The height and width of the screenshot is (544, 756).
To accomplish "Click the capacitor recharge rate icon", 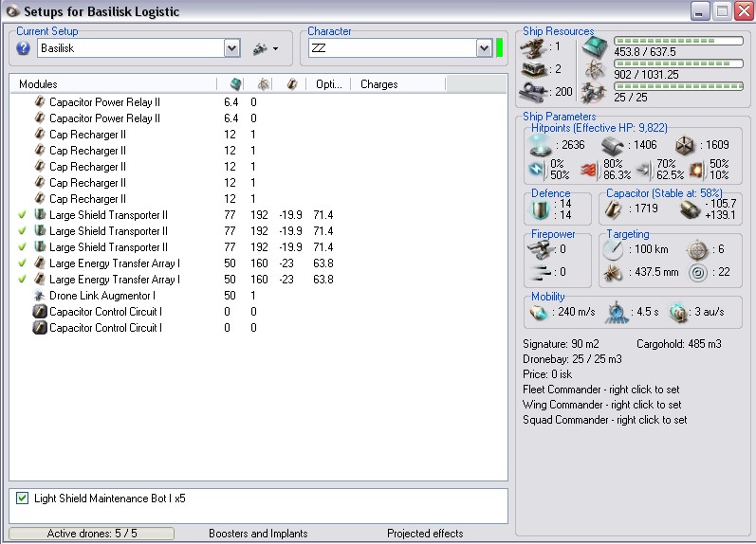I will [690, 209].
